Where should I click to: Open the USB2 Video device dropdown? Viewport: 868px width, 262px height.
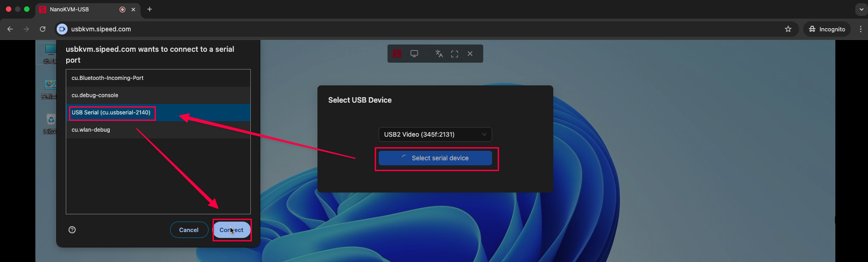tap(435, 134)
